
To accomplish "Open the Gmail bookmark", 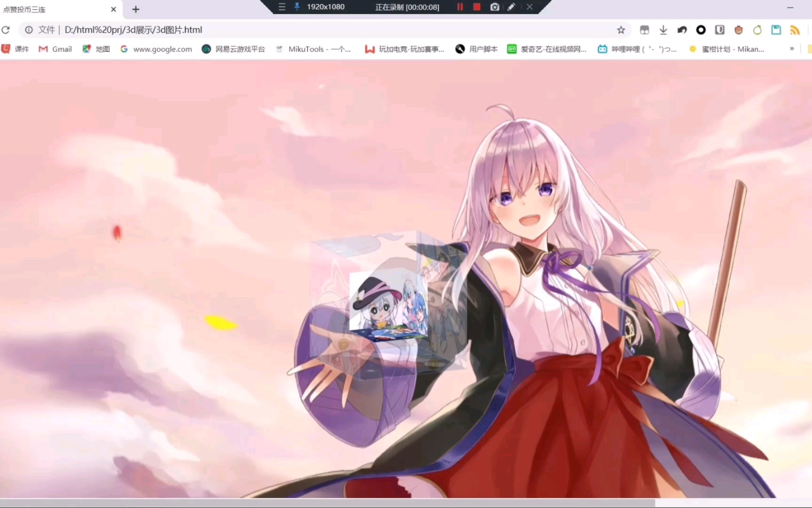I will [55, 48].
